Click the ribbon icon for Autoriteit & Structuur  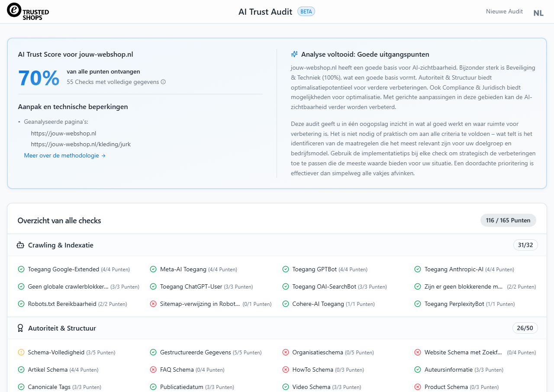tap(20, 328)
